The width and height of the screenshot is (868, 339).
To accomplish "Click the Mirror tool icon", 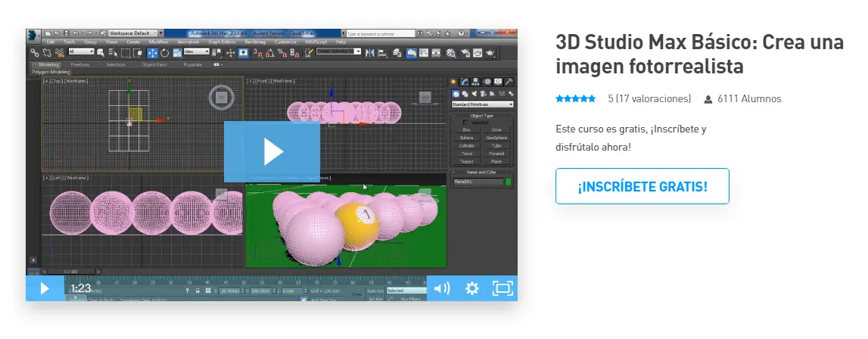I will [370, 53].
